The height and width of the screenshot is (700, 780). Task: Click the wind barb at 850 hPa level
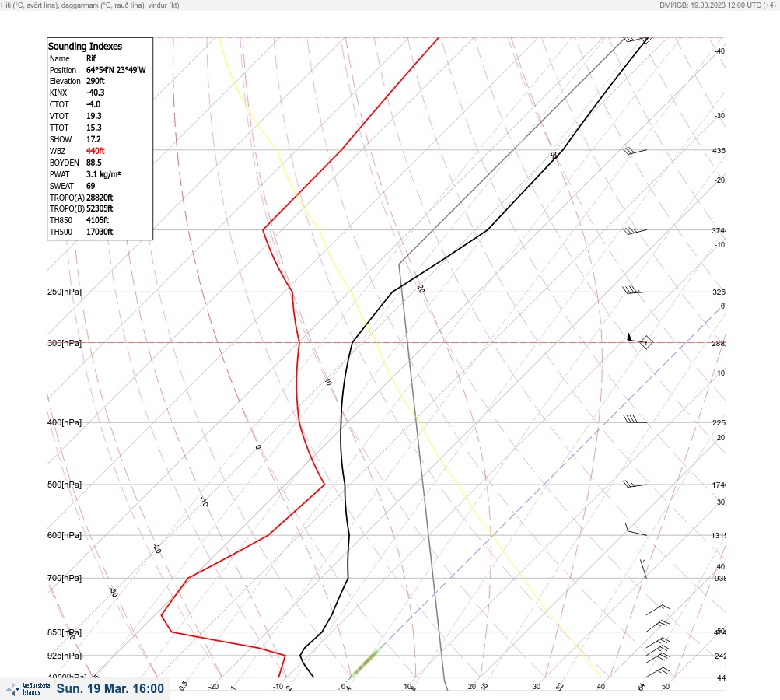coord(658,626)
